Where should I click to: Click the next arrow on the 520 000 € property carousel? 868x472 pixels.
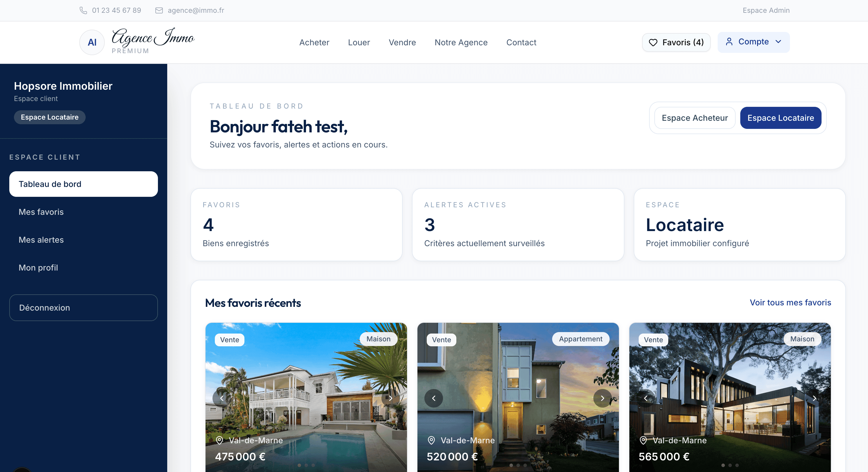click(x=602, y=398)
